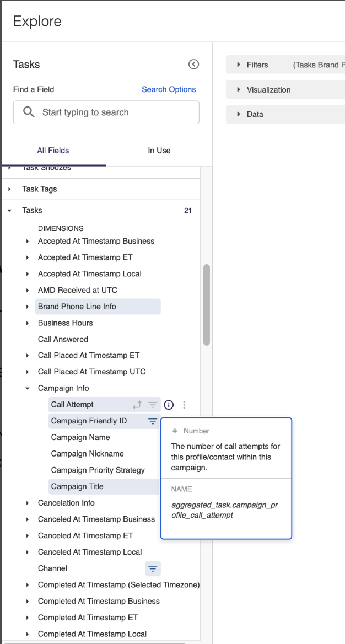Switch to the In Use tab

(x=159, y=150)
